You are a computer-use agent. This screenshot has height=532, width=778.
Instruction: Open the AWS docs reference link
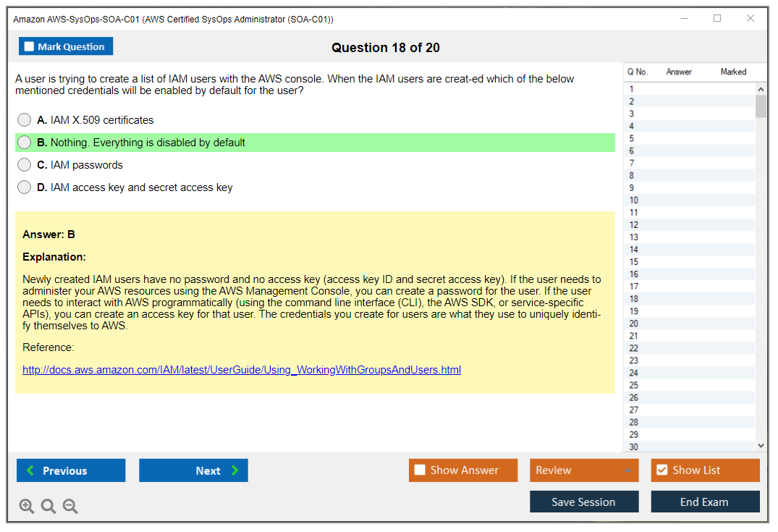(242, 370)
